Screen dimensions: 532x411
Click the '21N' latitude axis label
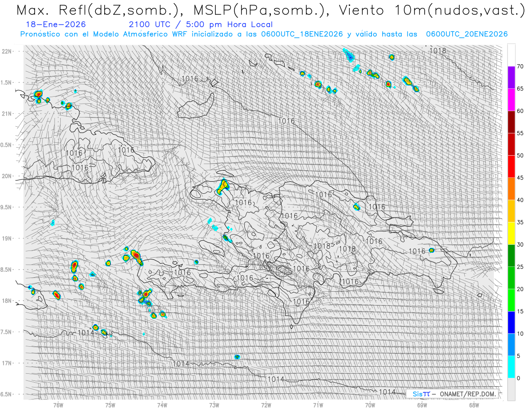[7, 114]
